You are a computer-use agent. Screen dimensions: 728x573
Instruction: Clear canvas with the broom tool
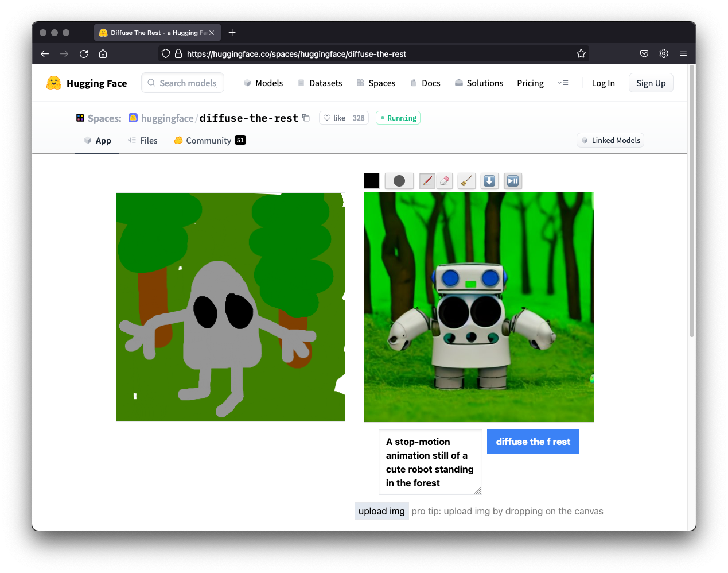467,181
